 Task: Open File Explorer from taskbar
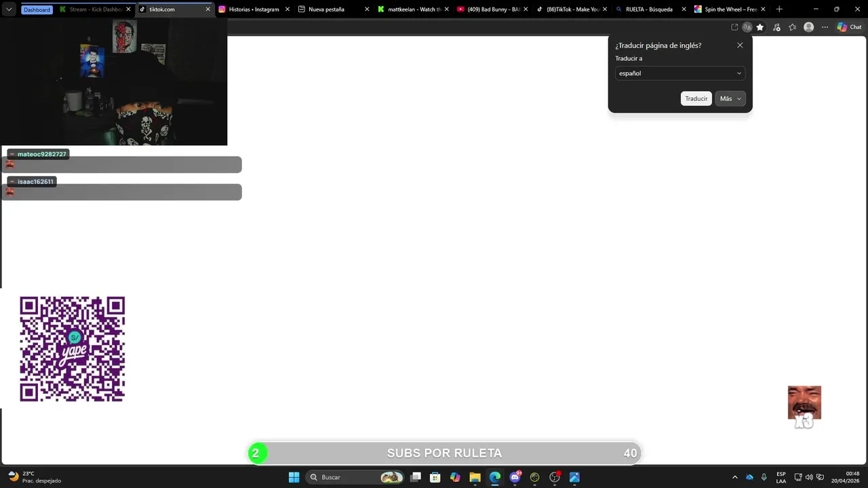(x=475, y=477)
